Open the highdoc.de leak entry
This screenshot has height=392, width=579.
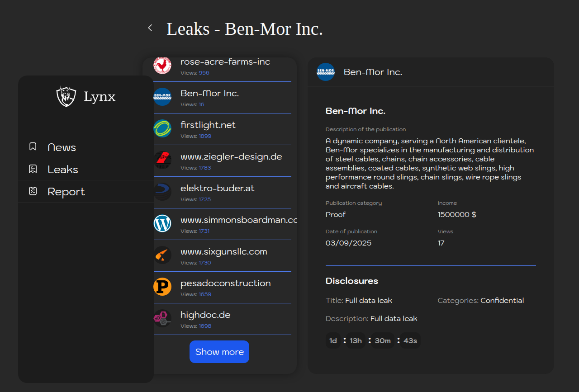point(222,319)
